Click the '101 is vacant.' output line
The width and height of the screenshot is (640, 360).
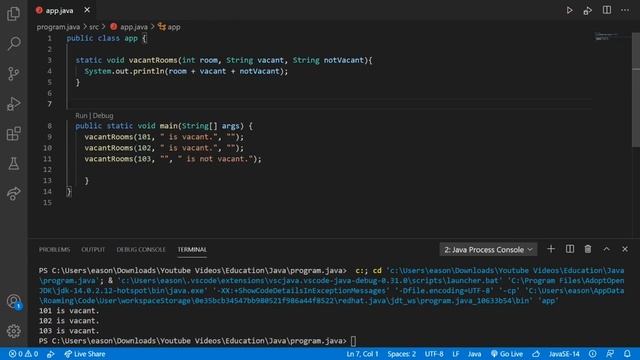pos(69,311)
